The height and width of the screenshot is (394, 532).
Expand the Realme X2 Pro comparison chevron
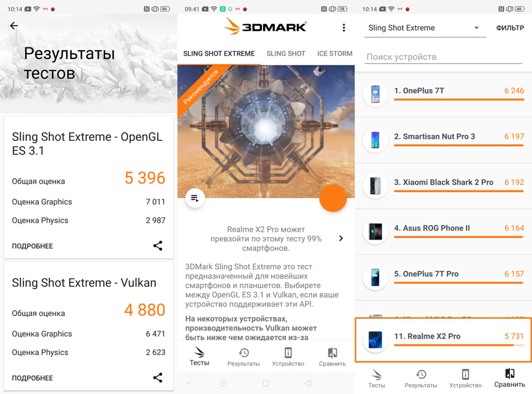pyautogui.click(x=341, y=238)
